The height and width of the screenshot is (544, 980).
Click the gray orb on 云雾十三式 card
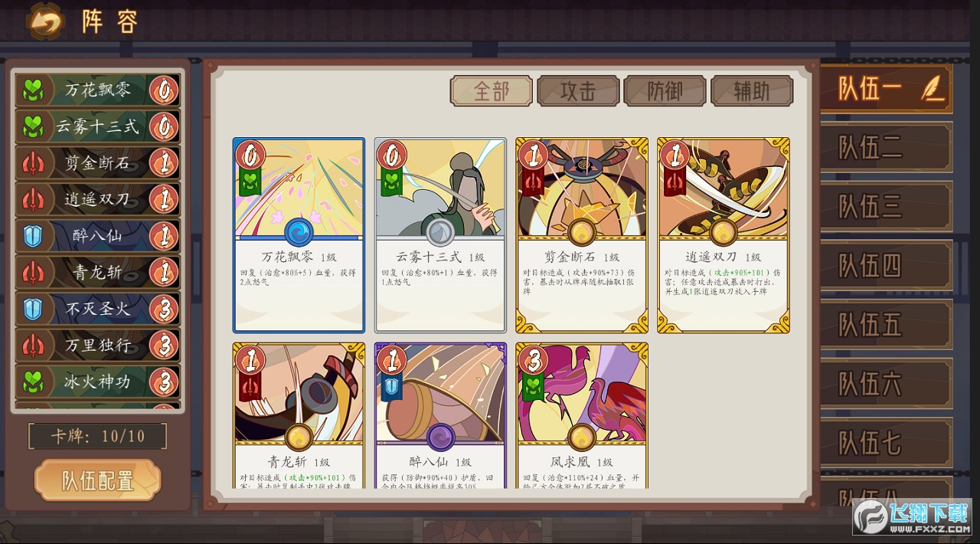(440, 232)
